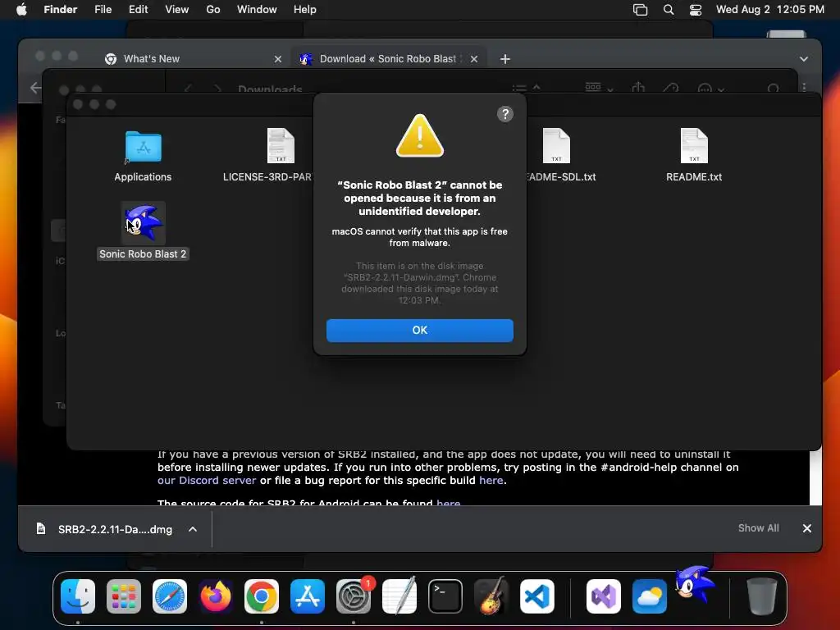Screen dimensions: 840x630
Task: Select the README.txt file icon
Action: [x=694, y=146]
